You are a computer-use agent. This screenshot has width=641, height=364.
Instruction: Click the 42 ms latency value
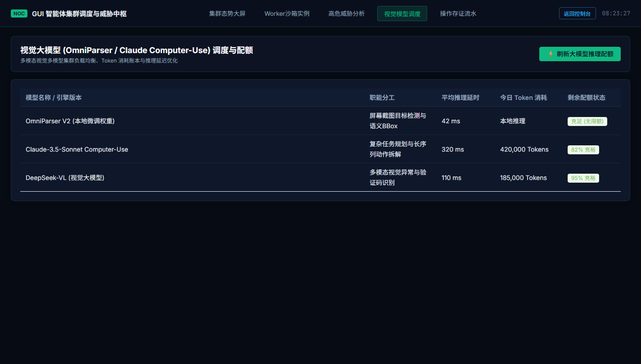point(451,121)
